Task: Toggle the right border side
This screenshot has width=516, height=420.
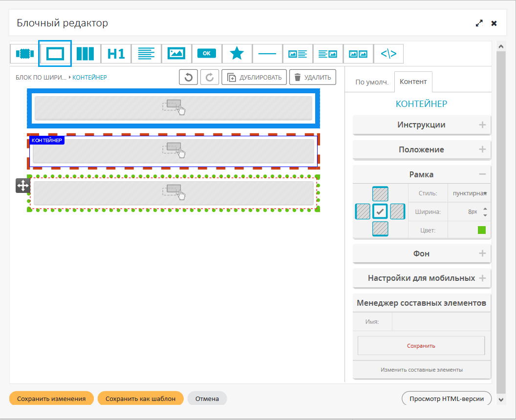Action: (x=397, y=211)
